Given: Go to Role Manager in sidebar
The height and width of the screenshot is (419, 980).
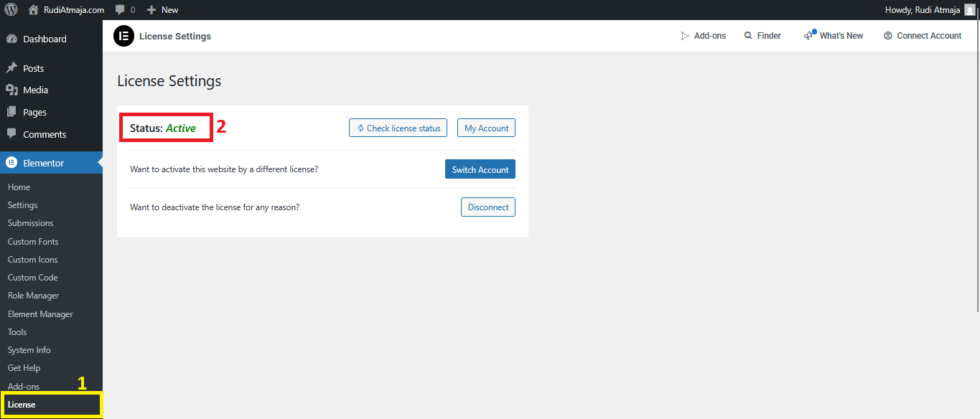Looking at the screenshot, I should point(33,296).
